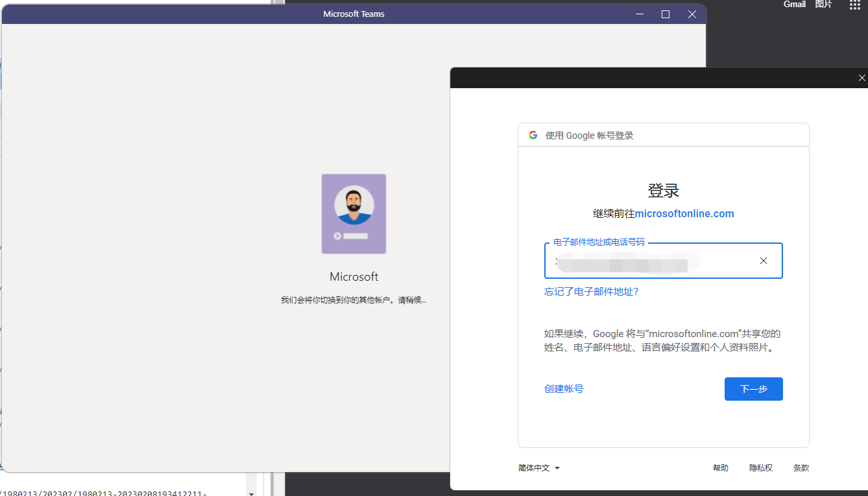This screenshot has width=868, height=496.
Task: Click the 下一步 button to continue
Action: pyautogui.click(x=753, y=388)
